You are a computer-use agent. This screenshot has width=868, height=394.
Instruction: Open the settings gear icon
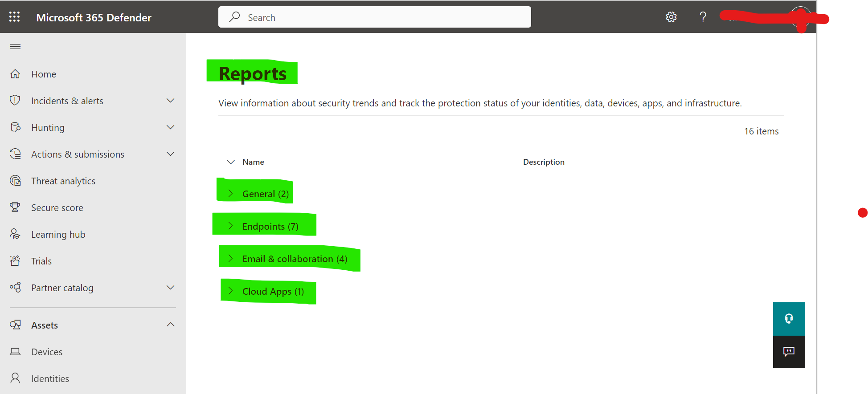671,17
